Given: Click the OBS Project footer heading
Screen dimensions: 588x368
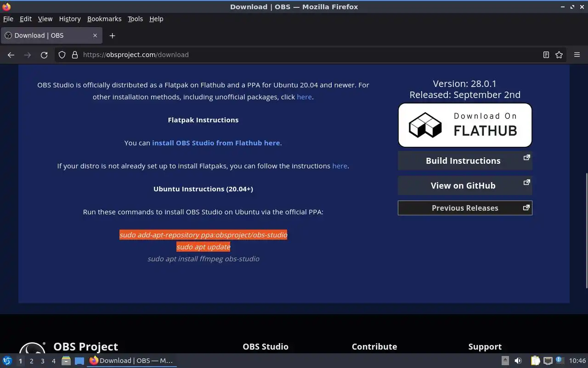Looking at the screenshot, I should tap(85, 346).
